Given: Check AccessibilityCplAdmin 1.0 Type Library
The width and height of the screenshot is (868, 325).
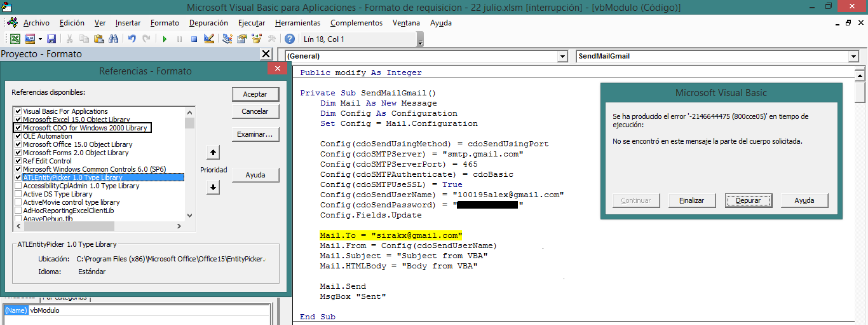Looking at the screenshot, I should (x=18, y=186).
